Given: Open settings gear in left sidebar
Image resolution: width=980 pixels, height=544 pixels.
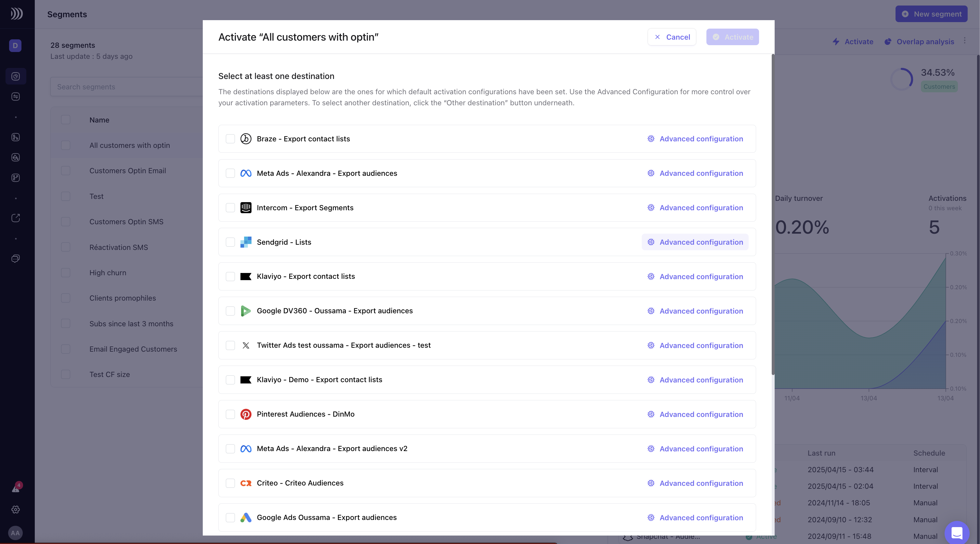Looking at the screenshot, I should coord(16,509).
